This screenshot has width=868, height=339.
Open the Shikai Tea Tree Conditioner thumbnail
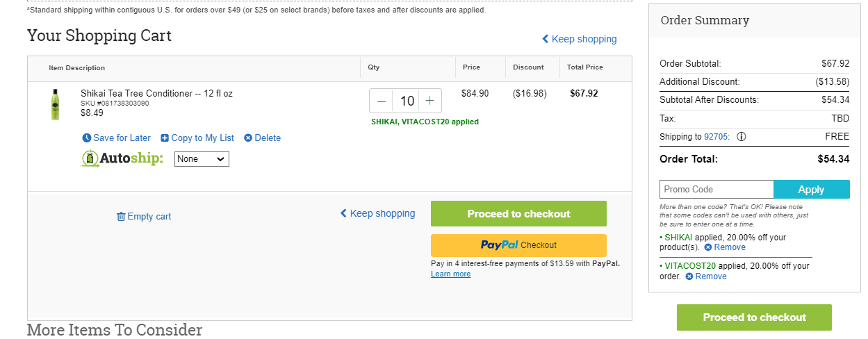coord(55,104)
